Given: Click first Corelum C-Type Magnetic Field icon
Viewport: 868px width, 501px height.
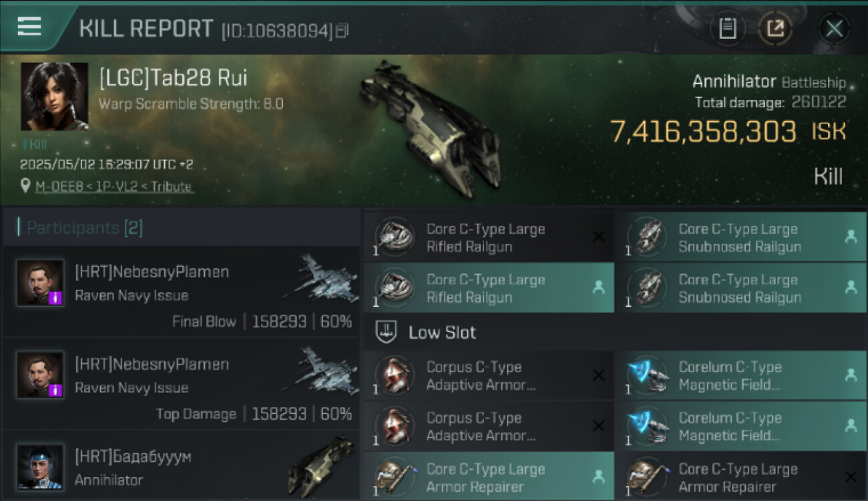Looking at the screenshot, I should click(647, 375).
